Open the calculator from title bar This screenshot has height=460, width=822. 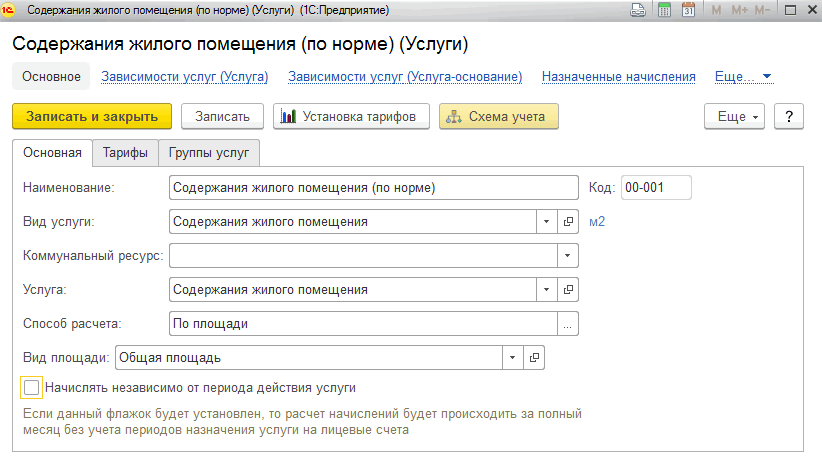click(x=664, y=10)
